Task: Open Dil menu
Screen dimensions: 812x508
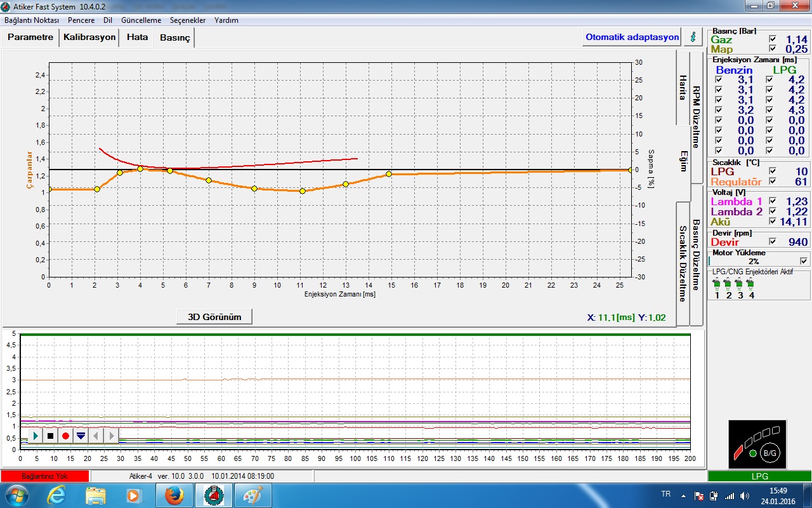Action: (x=108, y=20)
